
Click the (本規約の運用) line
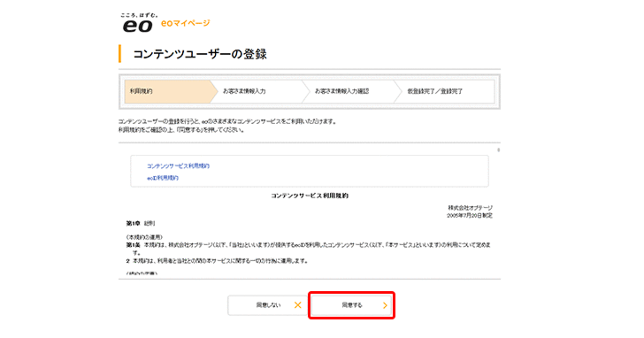pos(144,237)
